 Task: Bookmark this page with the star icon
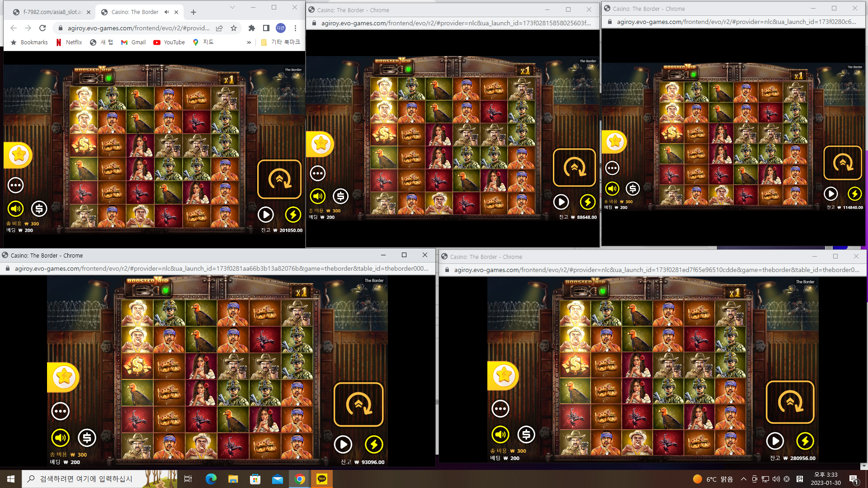point(234,28)
